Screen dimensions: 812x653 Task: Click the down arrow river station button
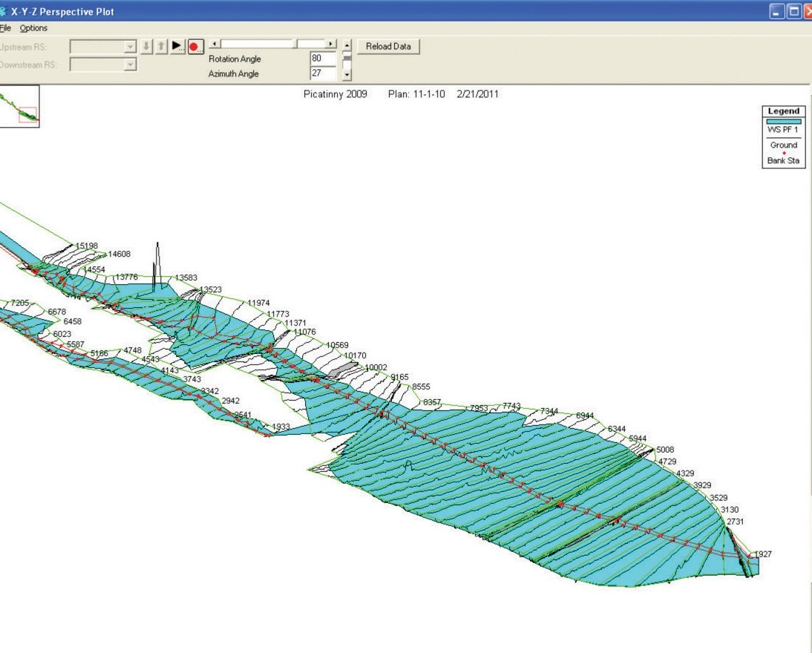(147, 46)
